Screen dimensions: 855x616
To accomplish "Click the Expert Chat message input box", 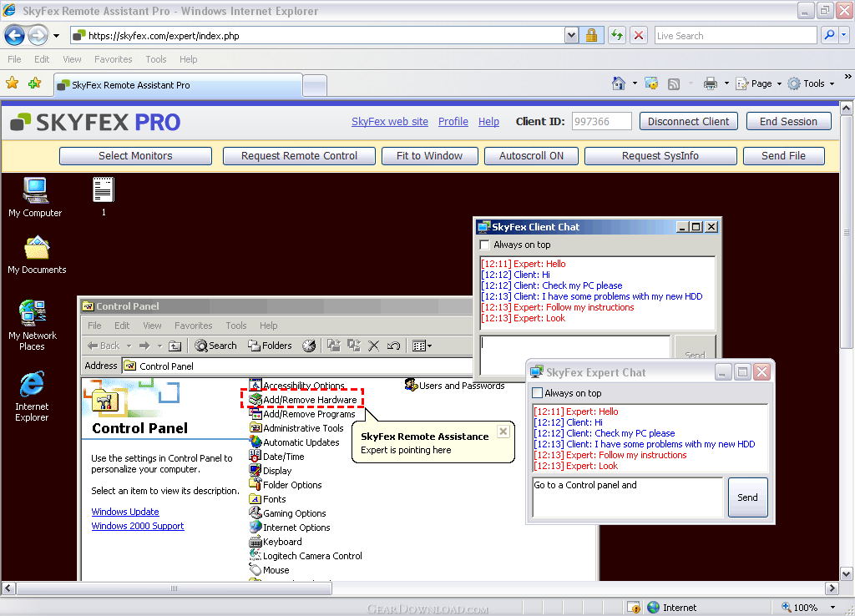I will 627,497.
